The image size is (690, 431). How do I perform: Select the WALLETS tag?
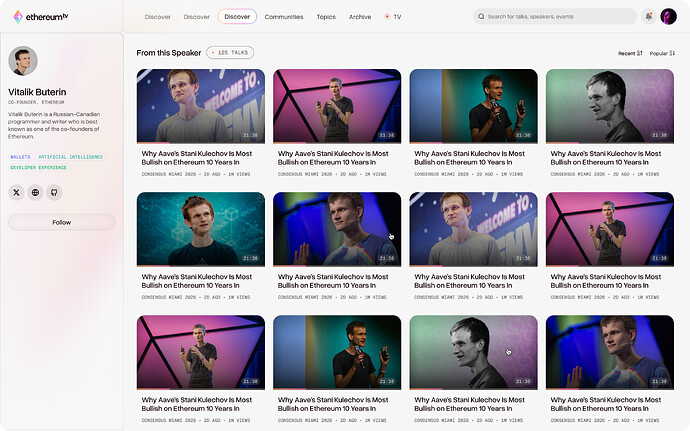tap(20, 157)
